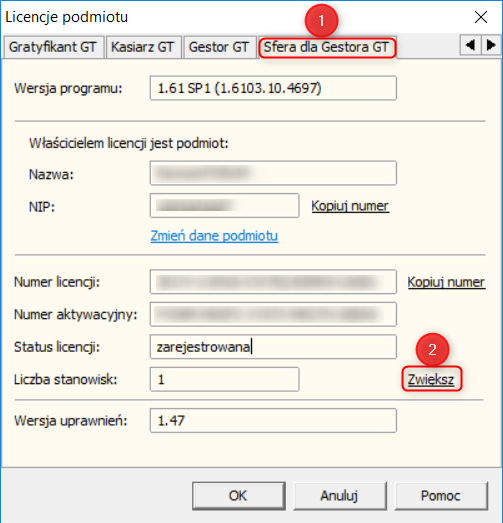This screenshot has width=503, height=523.
Task: Switch to the Gratyfikant GT tab
Action: point(53,47)
